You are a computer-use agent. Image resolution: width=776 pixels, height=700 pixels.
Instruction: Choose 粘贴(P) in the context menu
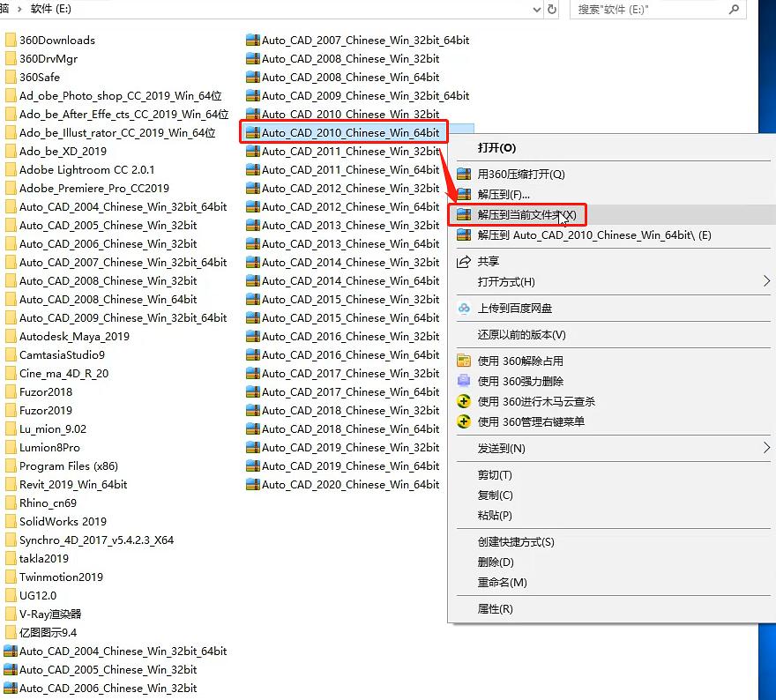[495, 516]
